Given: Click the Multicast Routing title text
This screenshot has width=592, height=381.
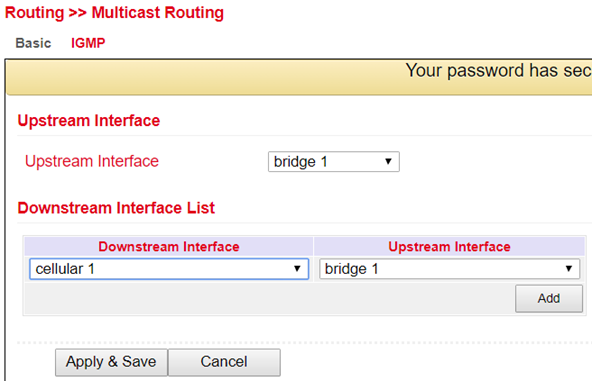Looking at the screenshot, I should pos(158,13).
